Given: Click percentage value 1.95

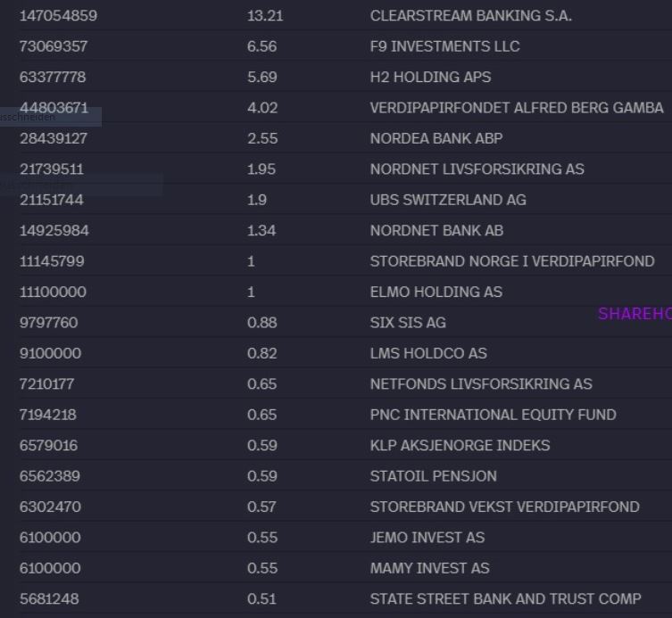Looking at the screenshot, I should pos(261,169).
